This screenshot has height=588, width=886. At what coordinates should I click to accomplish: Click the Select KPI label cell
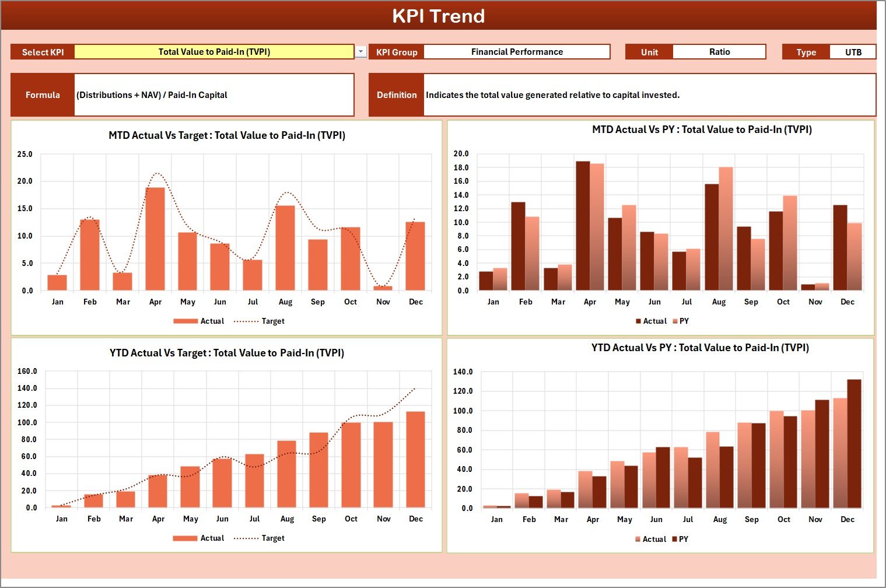[x=43, y=52]
